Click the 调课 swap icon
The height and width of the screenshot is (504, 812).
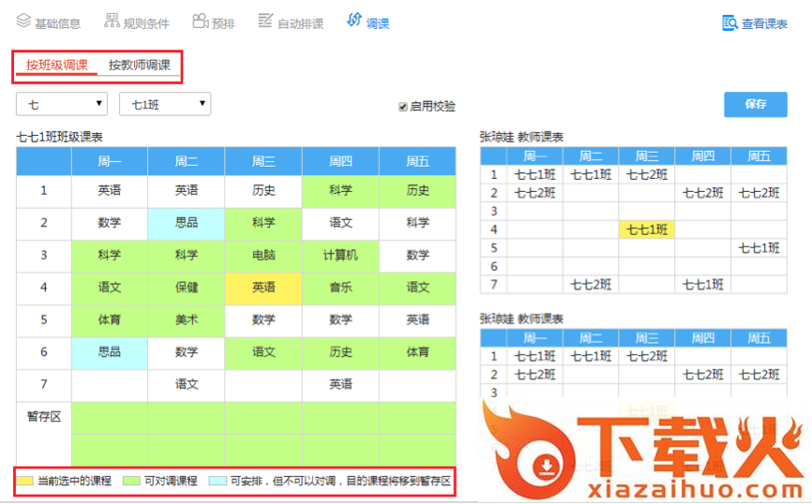tap(353, 20)
